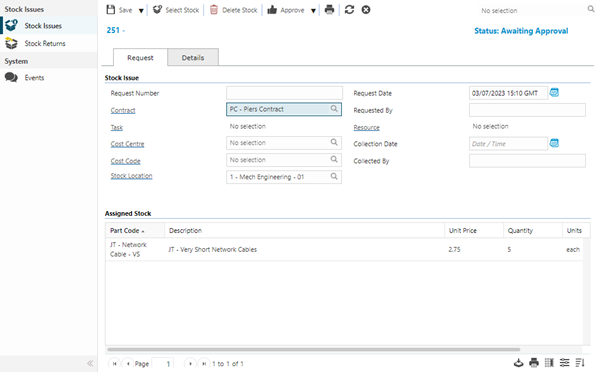This screenshot has height=372, width=600.
Task: Open the Collection Date calendar icon
Action: coord(554,143)
